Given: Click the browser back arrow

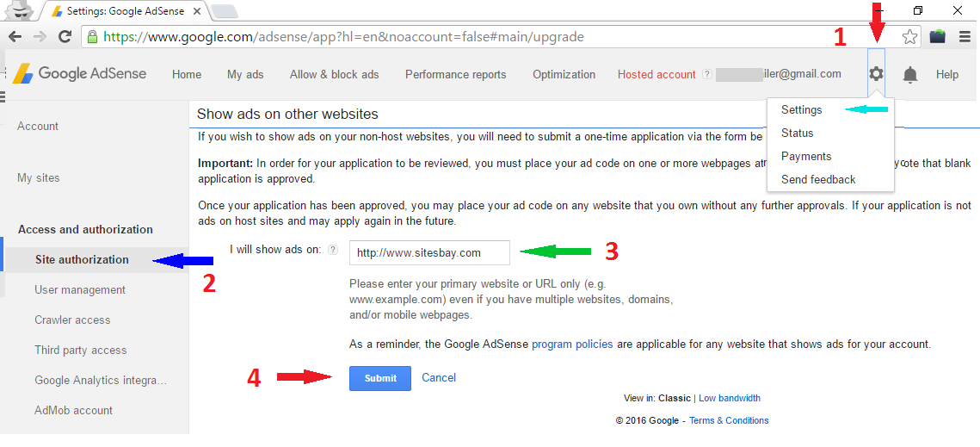Looking at the screenshot, I should pyautogui.click(x=15, y=36).
